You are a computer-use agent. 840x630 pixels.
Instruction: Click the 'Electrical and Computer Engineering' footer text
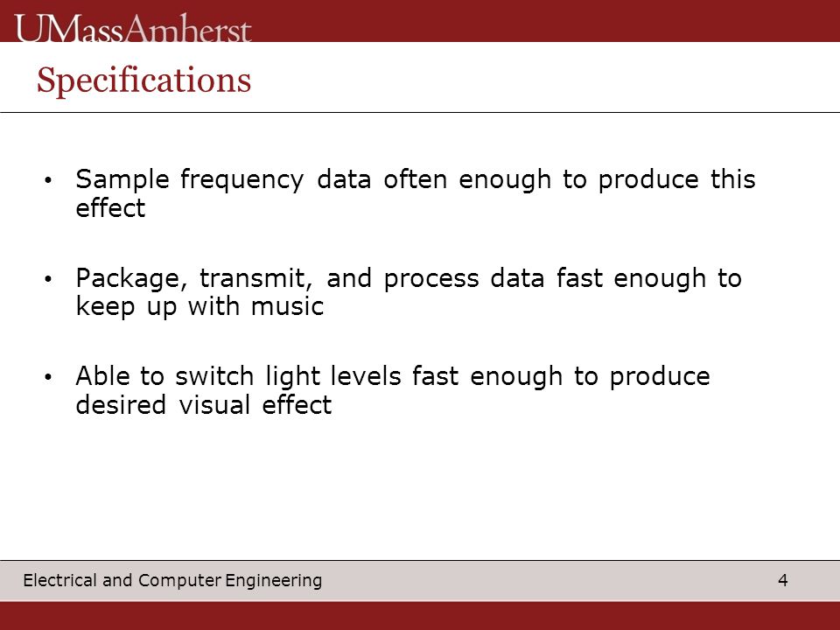(x=172, y=580)
